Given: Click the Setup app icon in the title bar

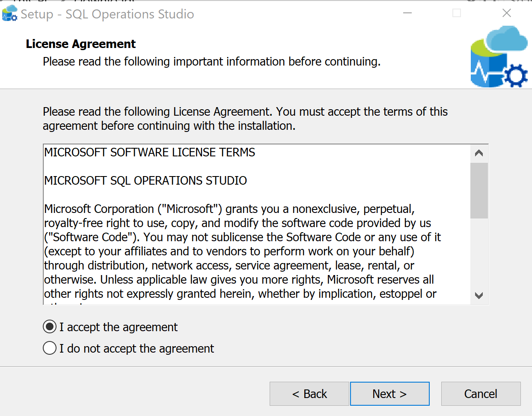Looking at the screenshot, I should click(x=9, y=13).
